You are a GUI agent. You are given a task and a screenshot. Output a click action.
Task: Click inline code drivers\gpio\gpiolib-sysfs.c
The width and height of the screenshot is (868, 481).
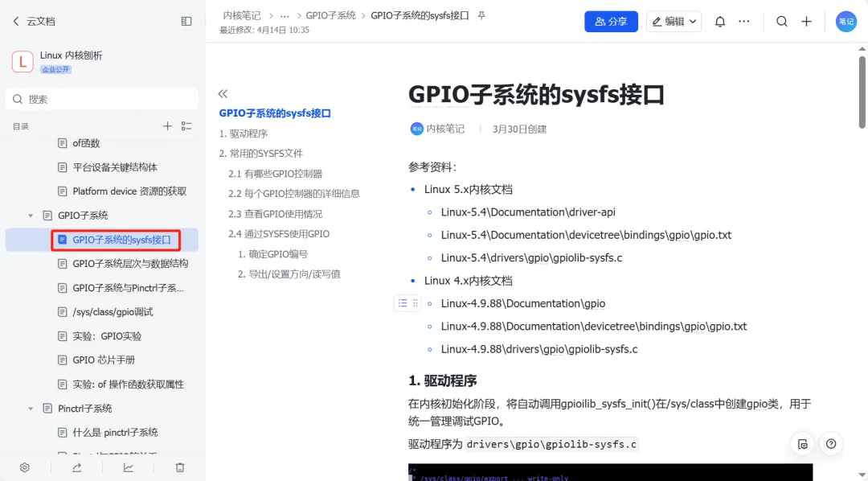[552, 445]
